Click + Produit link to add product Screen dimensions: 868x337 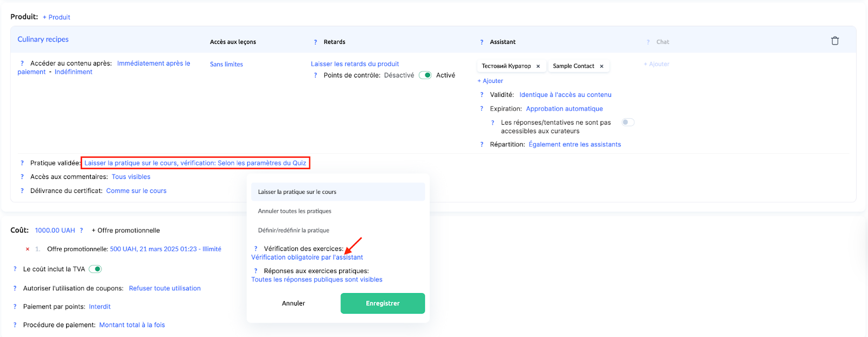click(56, 17)
